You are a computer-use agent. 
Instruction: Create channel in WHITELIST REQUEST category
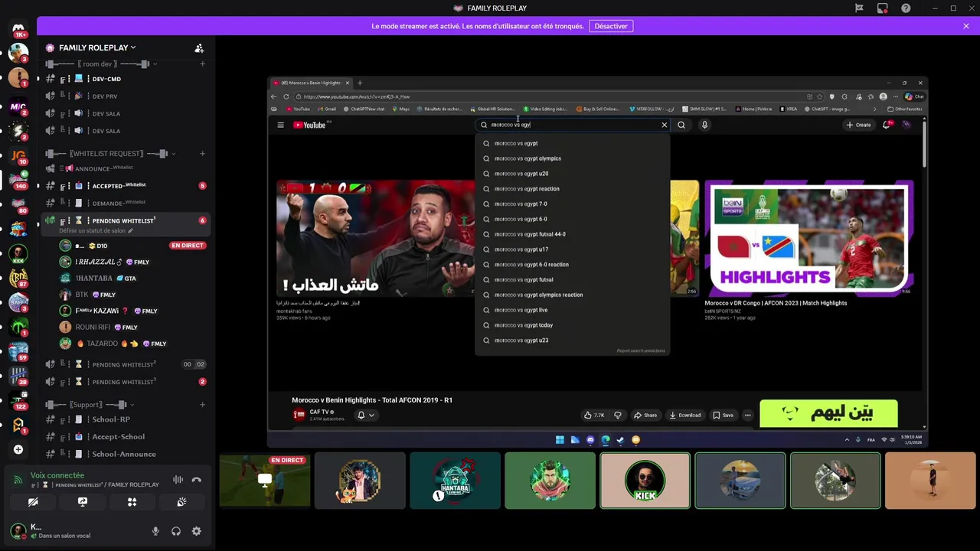202,154
